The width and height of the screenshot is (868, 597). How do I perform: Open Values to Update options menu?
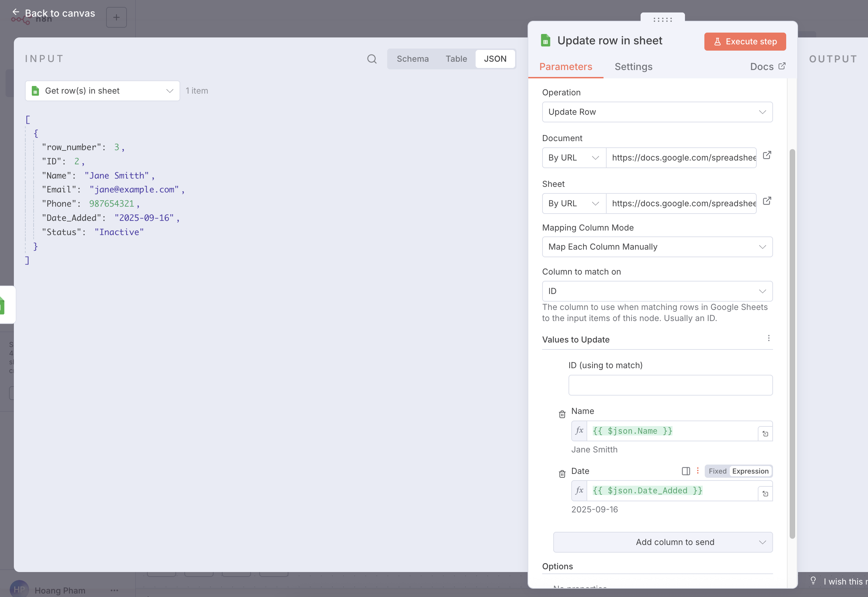click(x=769, y=338)
